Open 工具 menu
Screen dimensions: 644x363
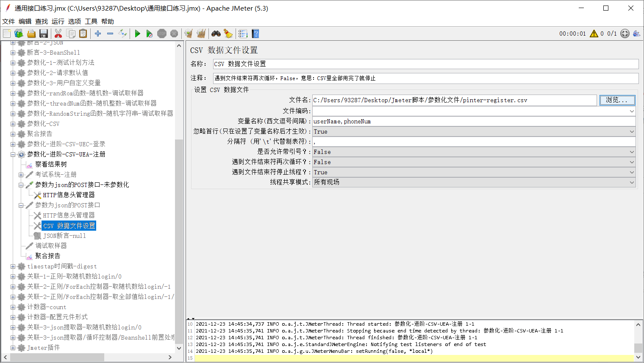[91, 21]
